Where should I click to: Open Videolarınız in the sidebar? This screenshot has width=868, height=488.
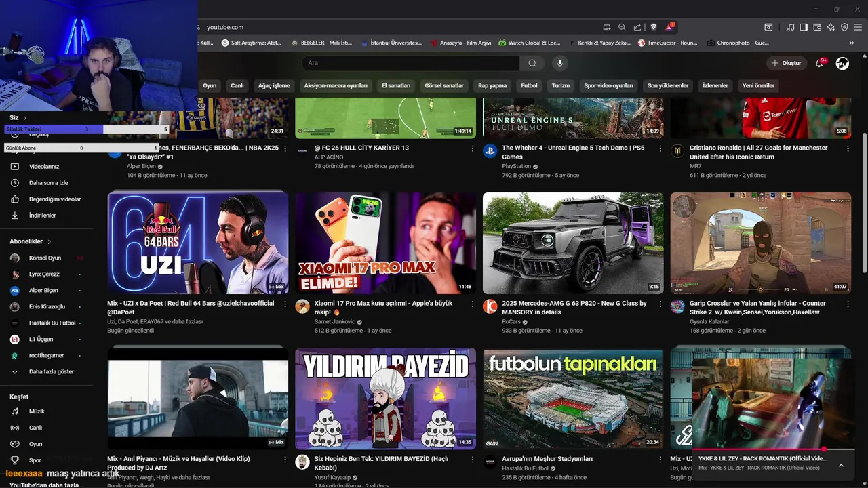(44, 167)
